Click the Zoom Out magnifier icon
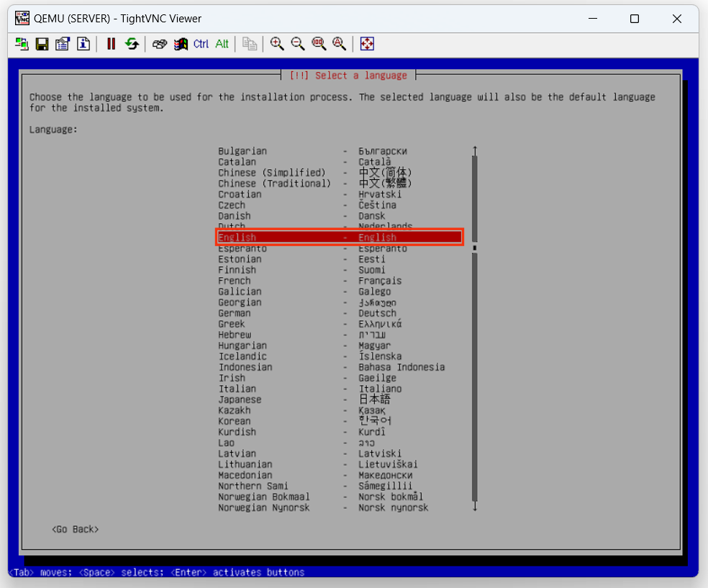Image resolution: width=708 pixels, height=588 pixels. 298,44
